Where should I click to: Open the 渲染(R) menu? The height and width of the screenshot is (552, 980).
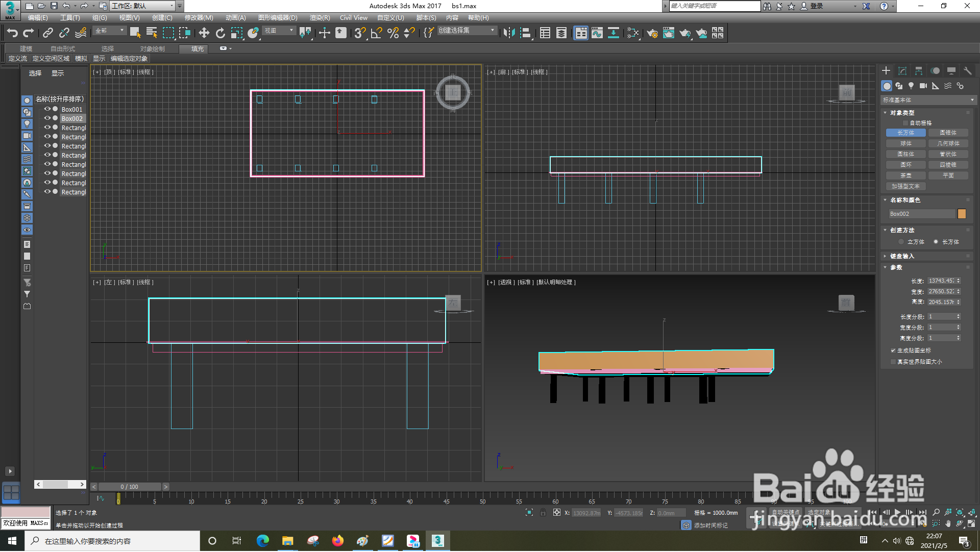point(320,18)
